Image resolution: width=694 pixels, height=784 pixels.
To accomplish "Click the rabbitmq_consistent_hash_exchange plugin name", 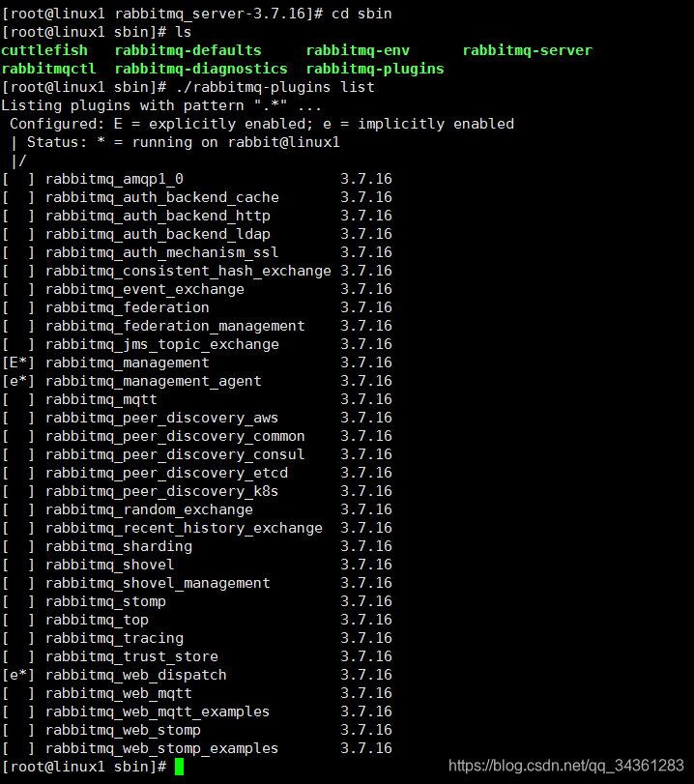I will coord(188,271).
